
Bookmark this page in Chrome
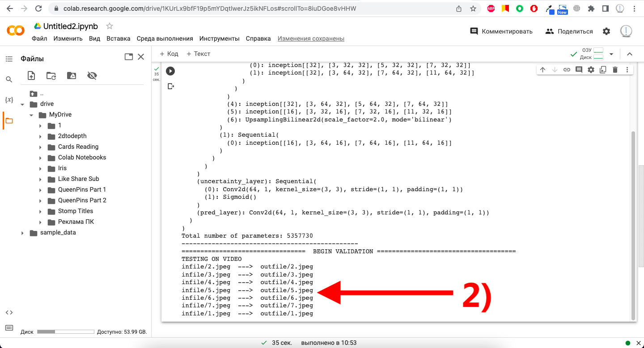pyautogui.click(x=473, y=8)
